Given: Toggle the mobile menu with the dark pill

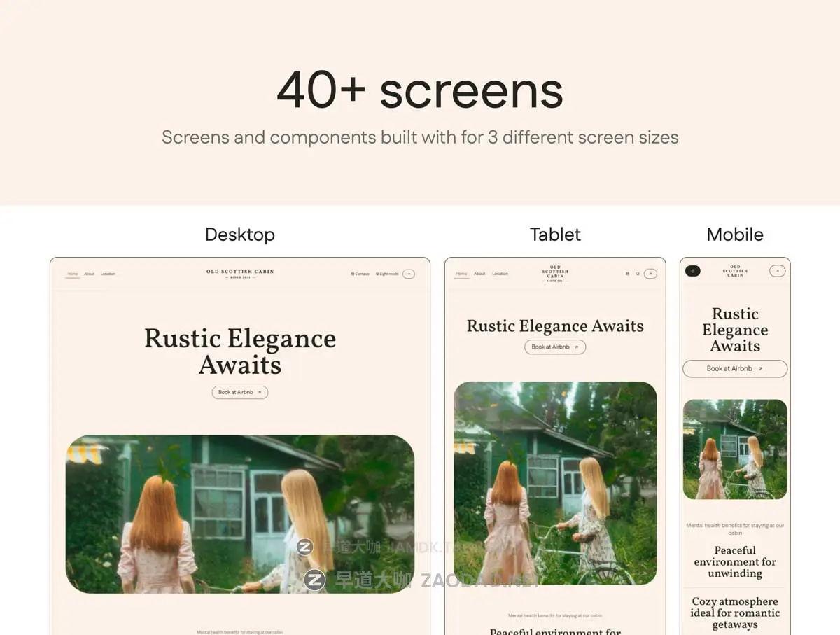Looking at the screenshot, I should pos(694,270).
